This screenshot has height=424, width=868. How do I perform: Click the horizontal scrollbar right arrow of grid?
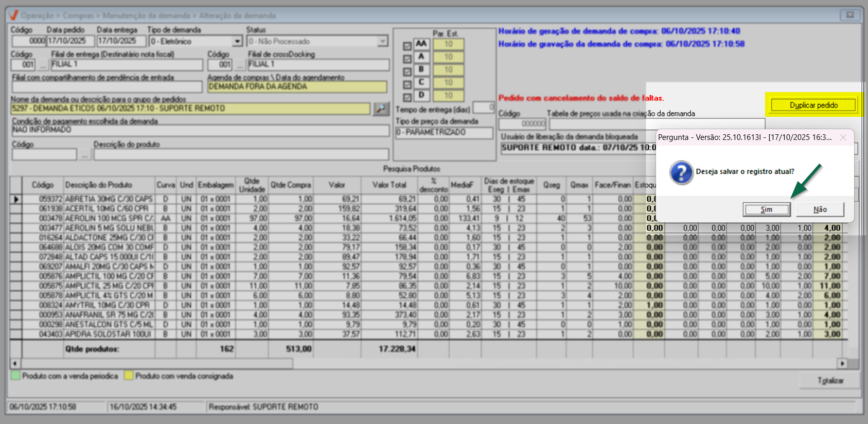click(842, 363)
